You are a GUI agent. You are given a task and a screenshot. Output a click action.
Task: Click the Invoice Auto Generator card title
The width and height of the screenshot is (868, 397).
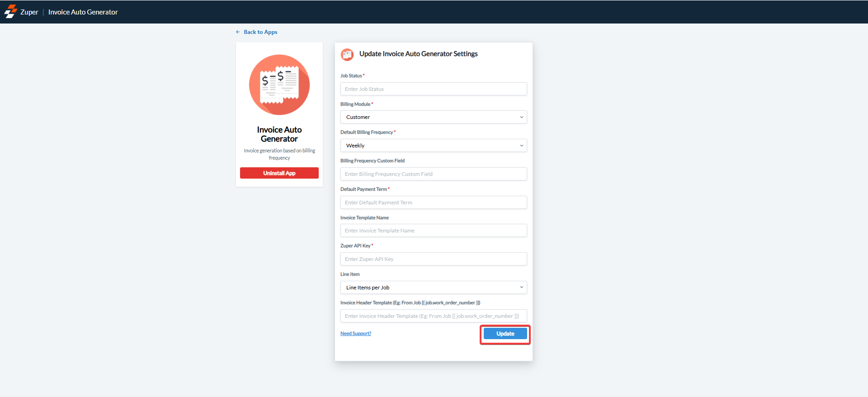pos(279,134)
